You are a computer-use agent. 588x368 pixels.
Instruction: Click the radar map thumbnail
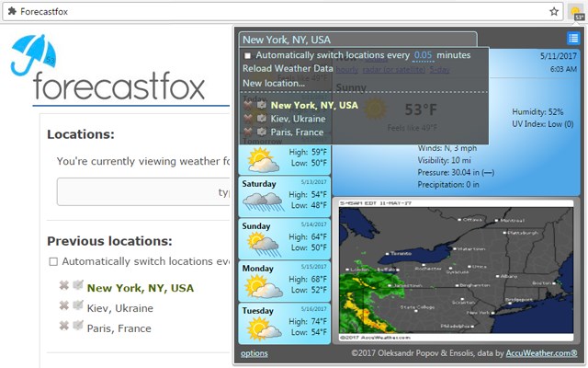(456, 270)
